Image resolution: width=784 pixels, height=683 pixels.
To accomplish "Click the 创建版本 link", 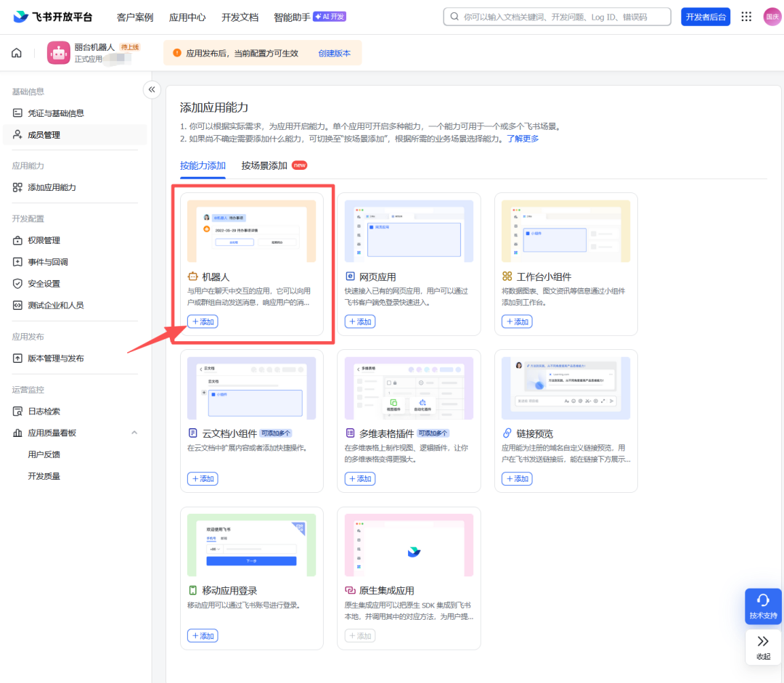I will 335,54.
